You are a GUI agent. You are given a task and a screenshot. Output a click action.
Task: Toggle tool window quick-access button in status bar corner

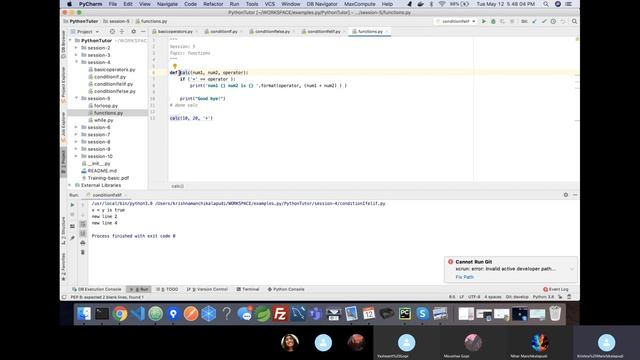click(64, 297)
